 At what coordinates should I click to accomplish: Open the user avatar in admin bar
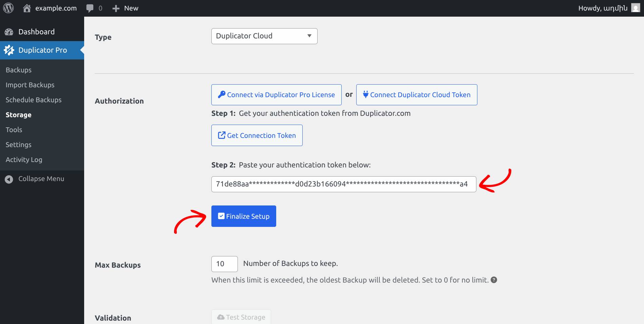(635, 8)
